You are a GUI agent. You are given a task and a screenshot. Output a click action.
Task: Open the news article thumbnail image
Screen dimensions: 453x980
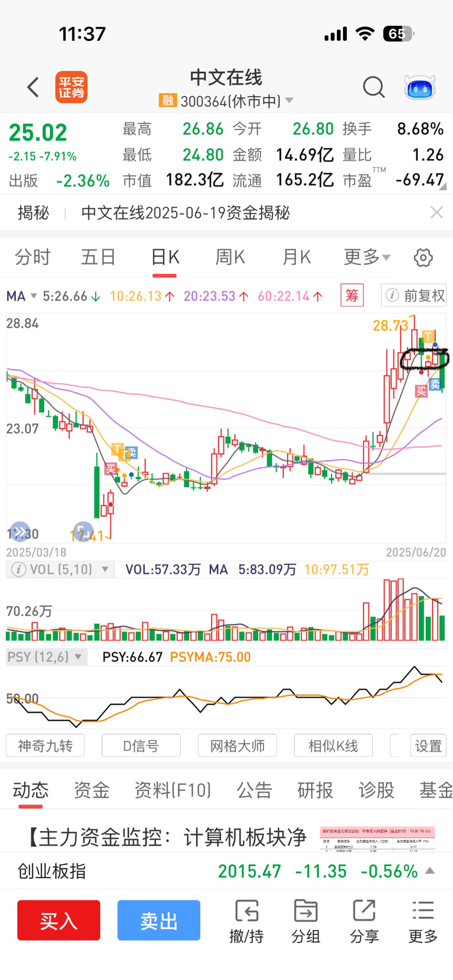point(378,839)
